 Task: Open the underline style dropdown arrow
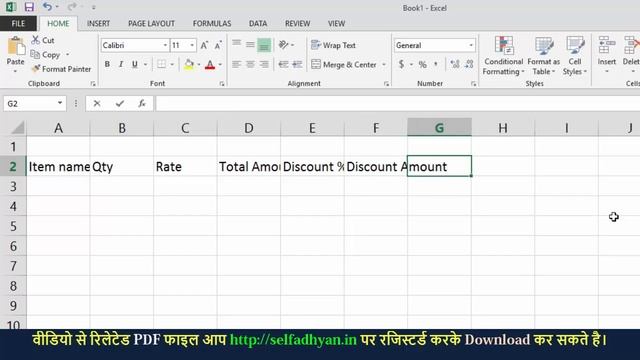[x=145, y=64]
